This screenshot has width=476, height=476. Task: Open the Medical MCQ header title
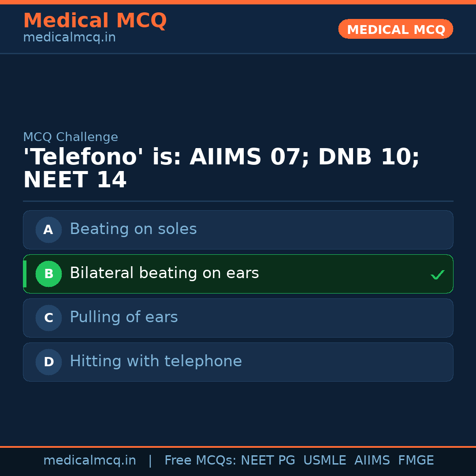(x=95, y=21)
